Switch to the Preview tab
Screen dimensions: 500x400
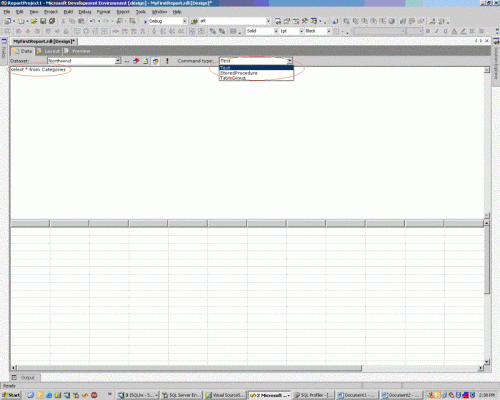77,51
